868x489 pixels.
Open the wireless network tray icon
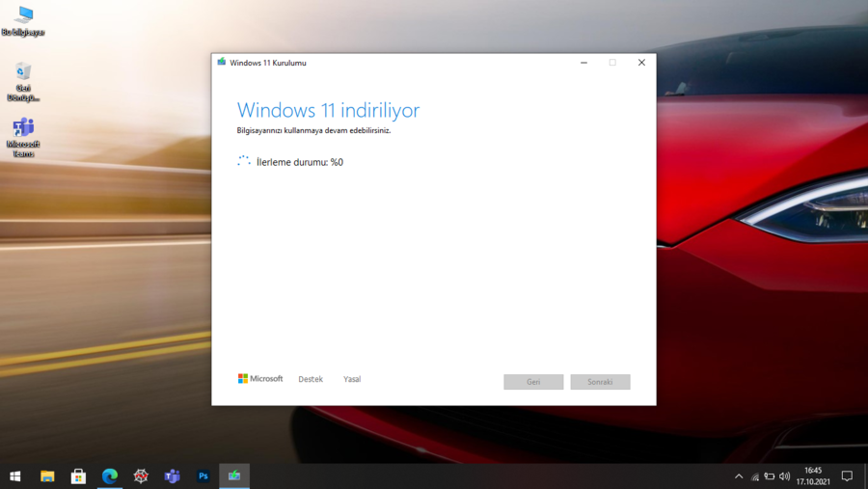tap(755, 476)
